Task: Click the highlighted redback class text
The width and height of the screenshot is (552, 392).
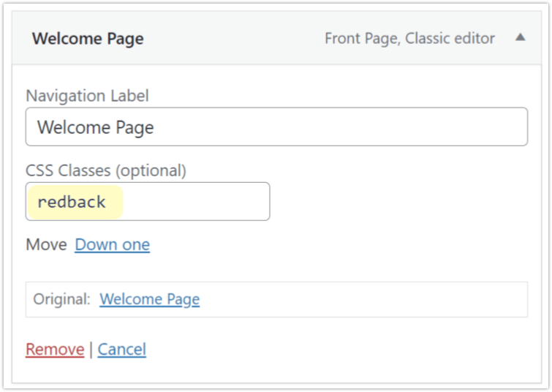Action: pos(72,202)
